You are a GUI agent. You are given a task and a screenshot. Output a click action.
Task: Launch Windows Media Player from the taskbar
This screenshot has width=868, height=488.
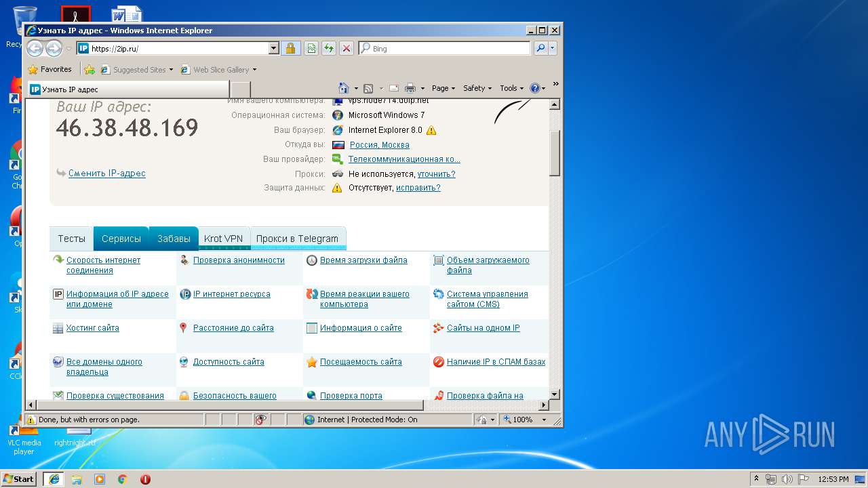pyautogui.click(x=100, y=479)
